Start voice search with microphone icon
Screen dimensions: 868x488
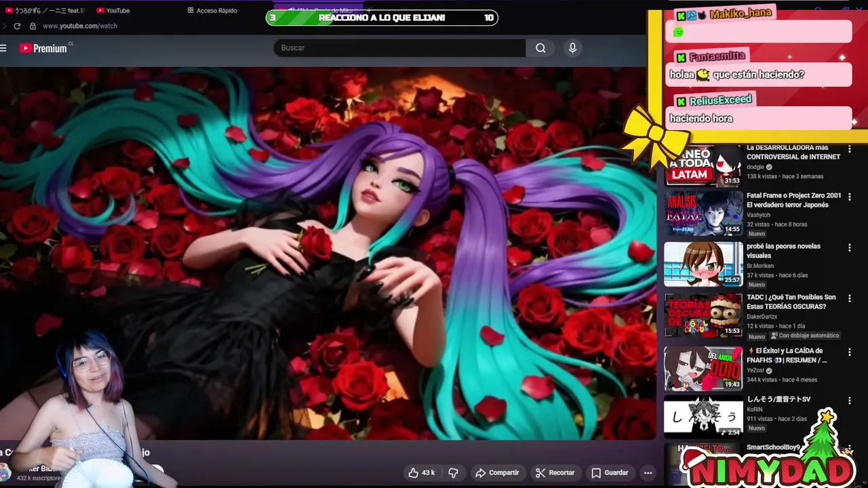tap(572, 48)
